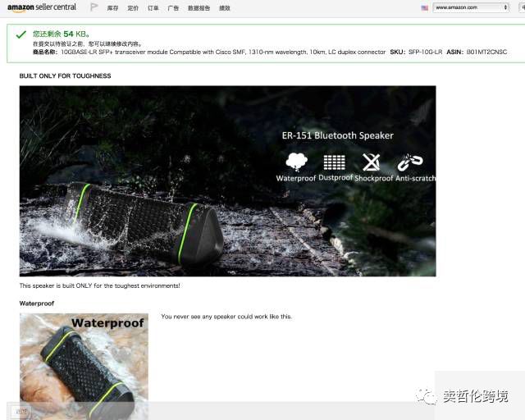This screenshot has height=420, width=525.
Task: Open the partially visible language selector at top right
Action: (522, 7)
